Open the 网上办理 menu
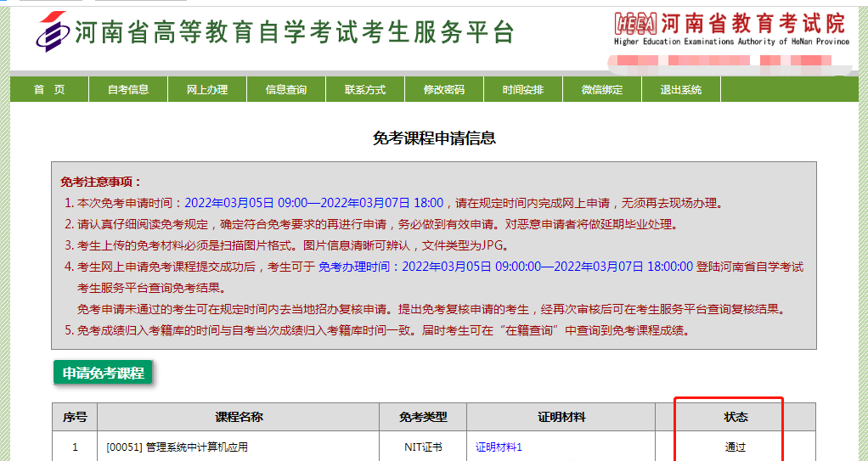This screenshot has width=868, height=461. coord(207,90)
